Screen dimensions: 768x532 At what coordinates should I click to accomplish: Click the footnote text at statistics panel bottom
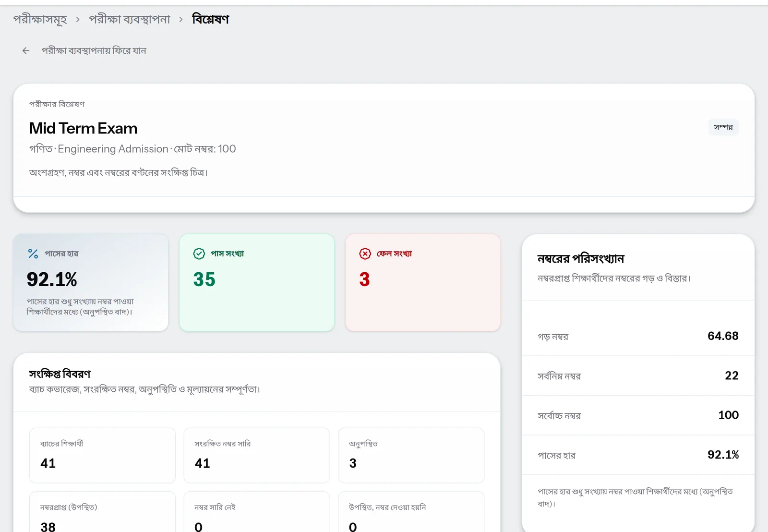pos(635,497)
